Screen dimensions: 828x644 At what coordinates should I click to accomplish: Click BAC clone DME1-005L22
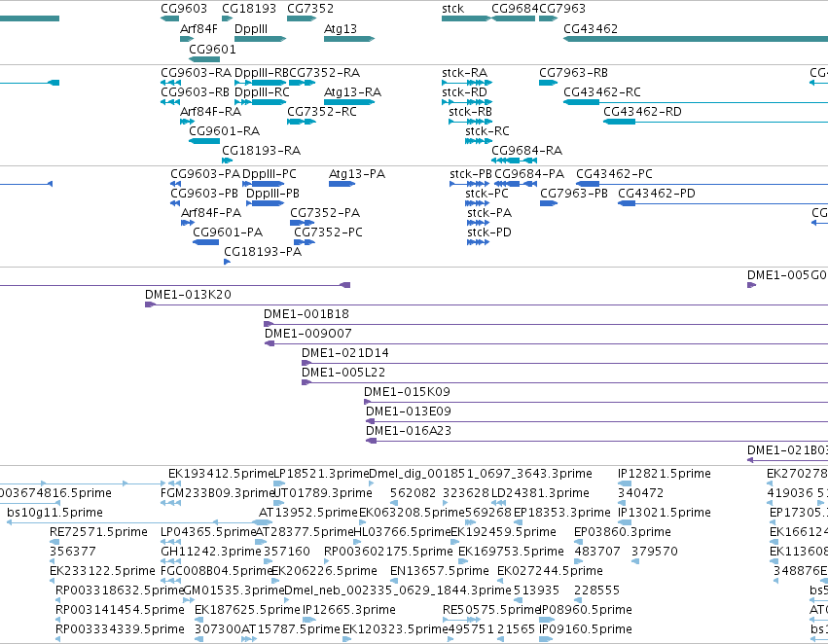click(x=564, y=382)
